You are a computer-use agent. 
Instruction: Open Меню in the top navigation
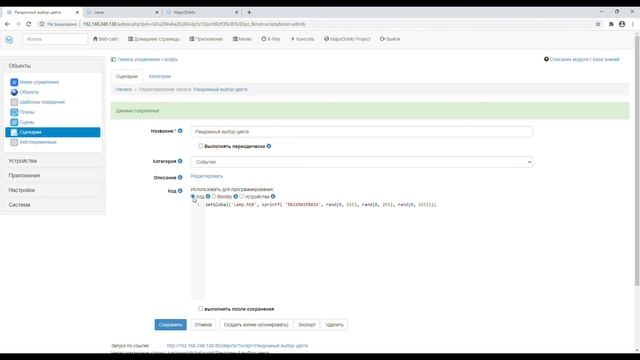click(x=242, y=39)
